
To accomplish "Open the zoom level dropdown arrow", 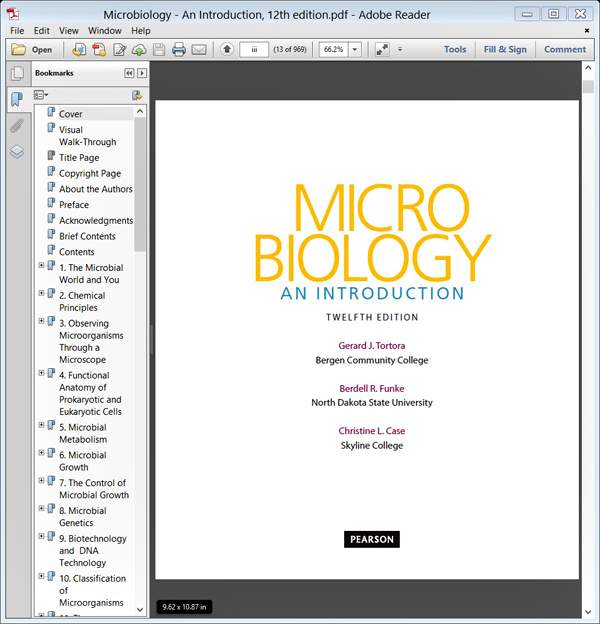I will tap(355, 50).
